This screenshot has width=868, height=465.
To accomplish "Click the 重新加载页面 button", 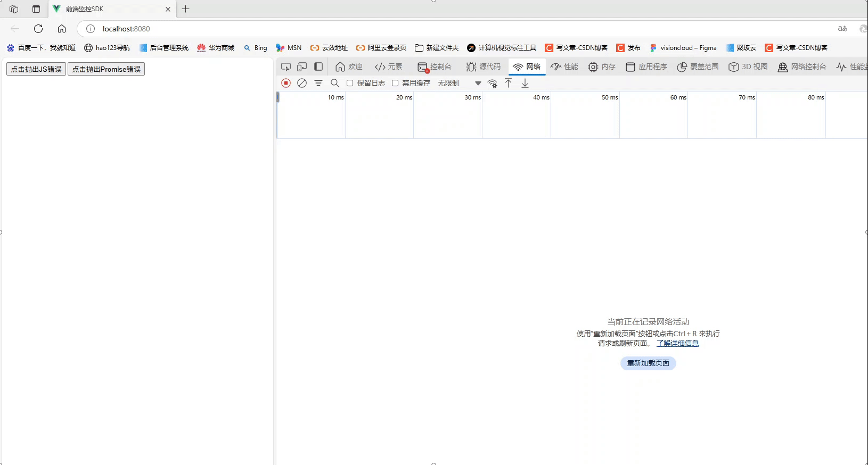I will pyautogui.click(x=648, y=363).
